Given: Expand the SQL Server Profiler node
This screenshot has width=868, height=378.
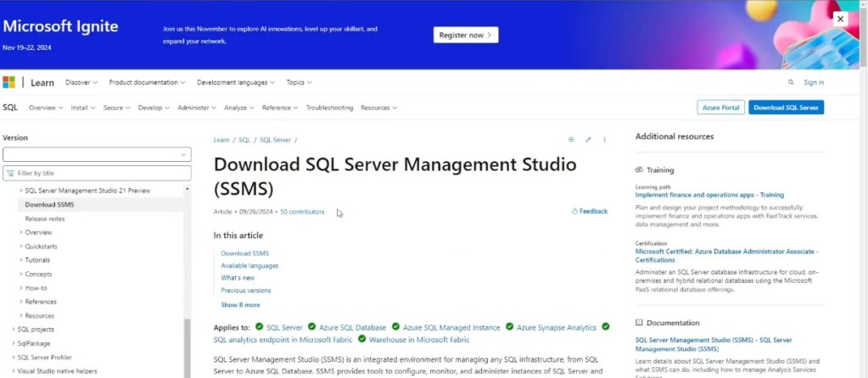Looking at the screenshot, I should pos(42,358).
